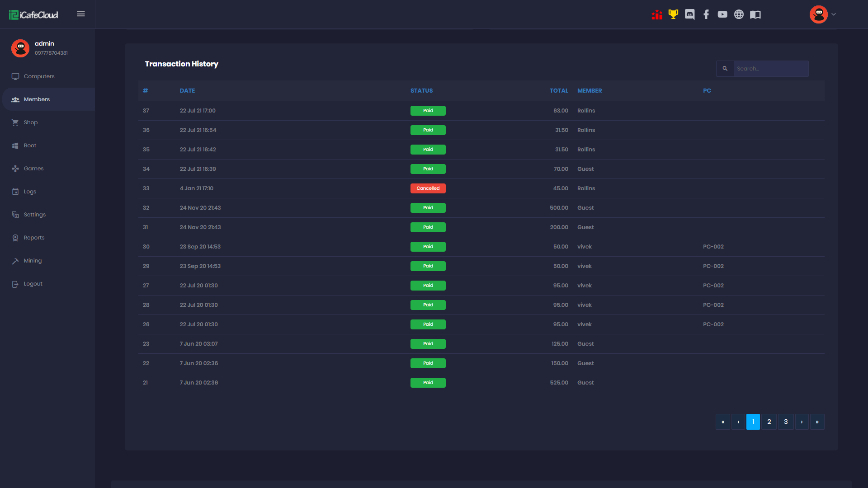Open the YouTube icon link
868x488 pixels.
tap(722, 14)
